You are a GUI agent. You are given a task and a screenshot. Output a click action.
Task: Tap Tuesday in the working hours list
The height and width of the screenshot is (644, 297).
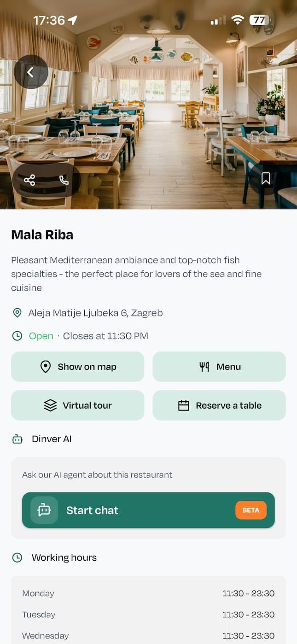pos(148,615)
